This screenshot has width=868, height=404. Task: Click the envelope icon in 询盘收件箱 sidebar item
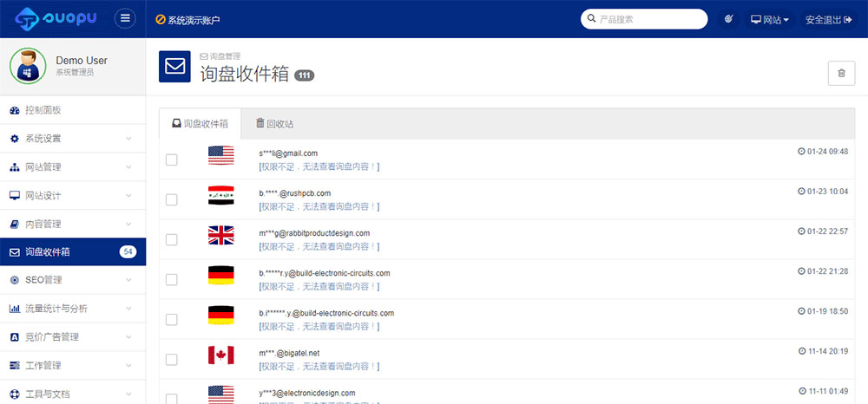(x=15, y=252)
